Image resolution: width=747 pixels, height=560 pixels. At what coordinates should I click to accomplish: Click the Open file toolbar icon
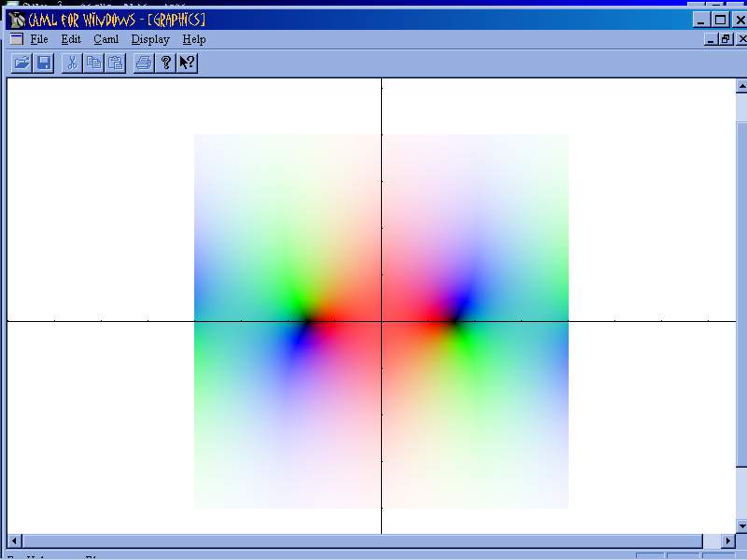tap(21, 63)
